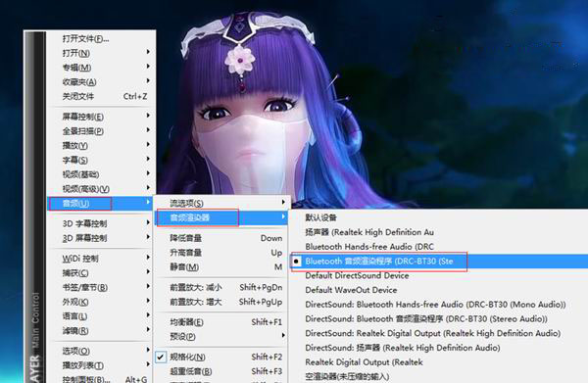Select the selected Bluetooth 音频渲染程序 (DRC-BT30 (Ste renderer

[439, 262]
